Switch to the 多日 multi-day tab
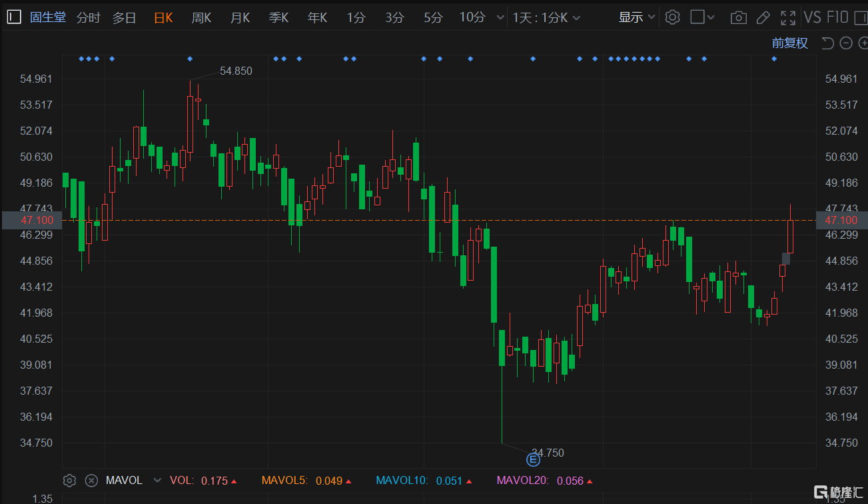Screen dimensions: 868x504 (x=124, y=18)
